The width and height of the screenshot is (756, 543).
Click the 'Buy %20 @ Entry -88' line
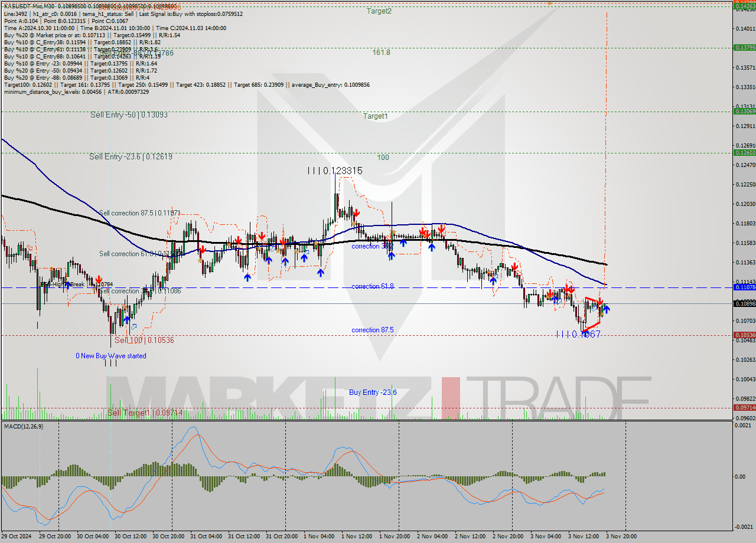77,77
